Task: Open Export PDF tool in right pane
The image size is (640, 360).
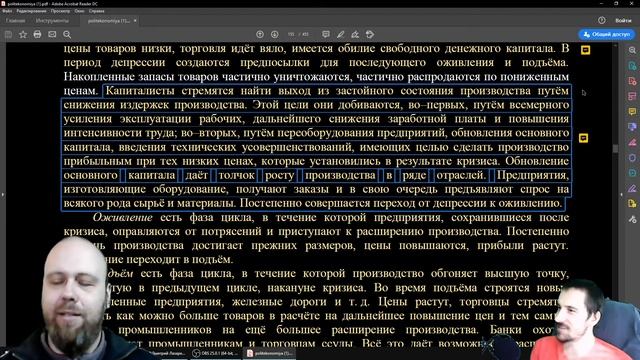Action: pos(632,66)
